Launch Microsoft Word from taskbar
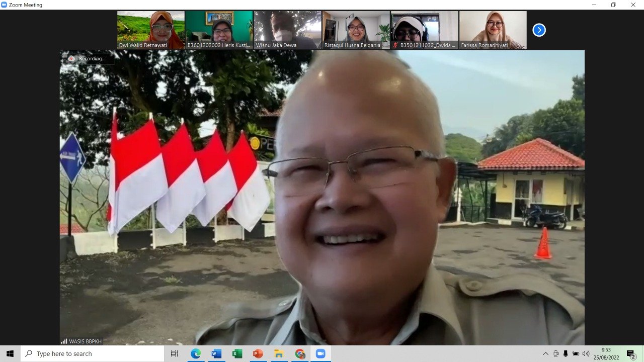The height and width of the screenshot is (362, 644). 216,353
